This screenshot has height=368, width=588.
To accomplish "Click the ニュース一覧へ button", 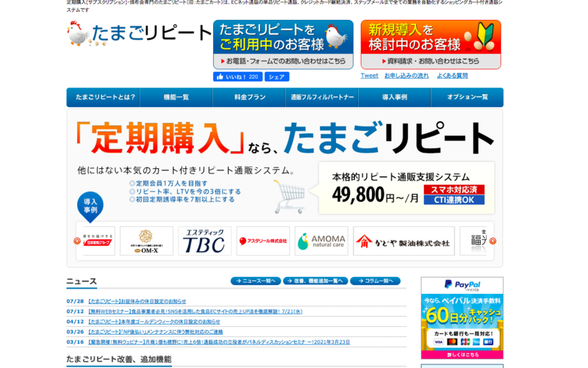I will click(256, 281).
